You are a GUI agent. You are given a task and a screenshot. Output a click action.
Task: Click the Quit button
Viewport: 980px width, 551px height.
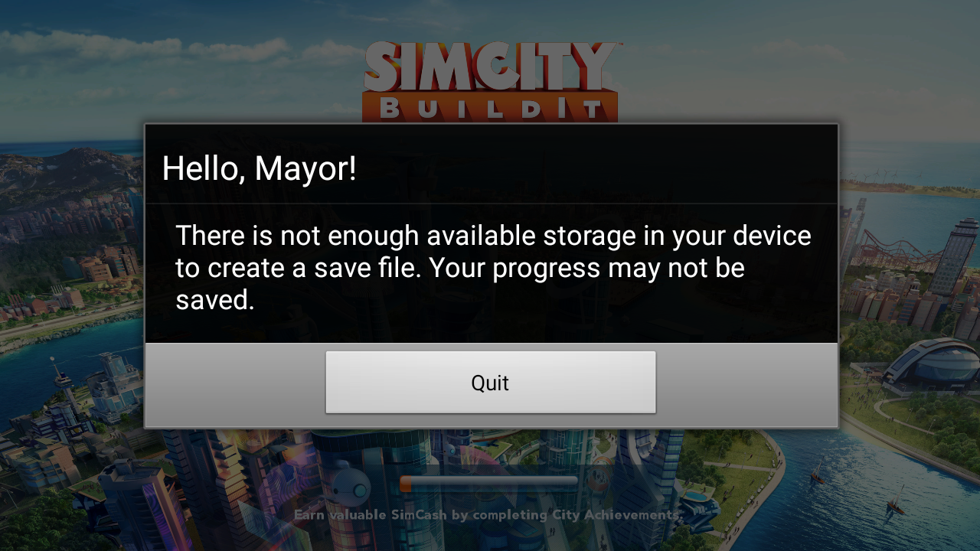[490, 383]
